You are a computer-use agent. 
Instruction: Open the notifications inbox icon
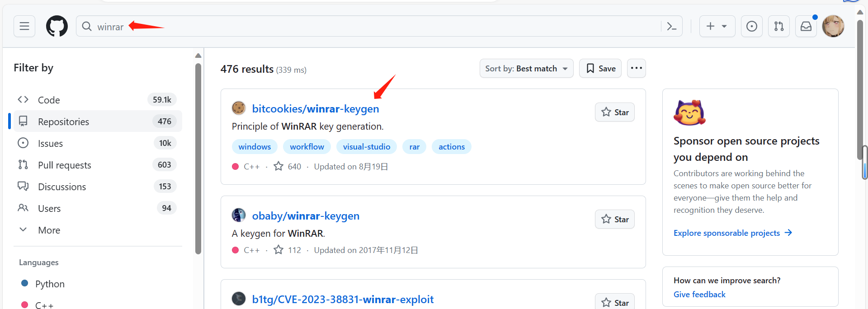[806, 26]
